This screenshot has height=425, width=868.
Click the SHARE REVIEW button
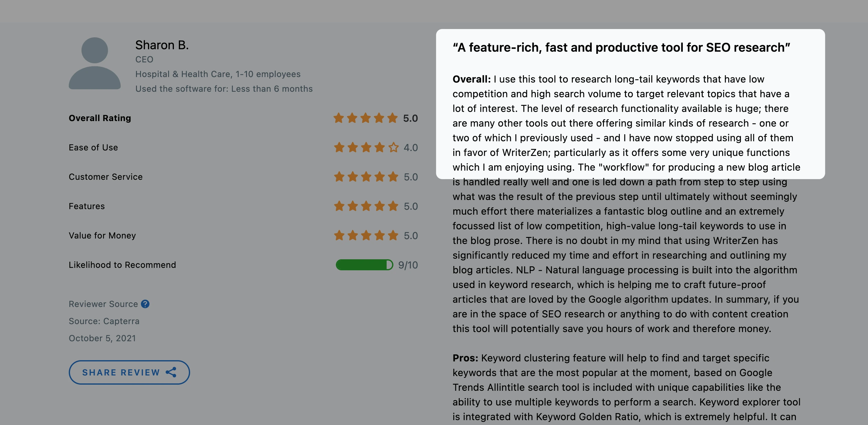click(x=129, y=372)
